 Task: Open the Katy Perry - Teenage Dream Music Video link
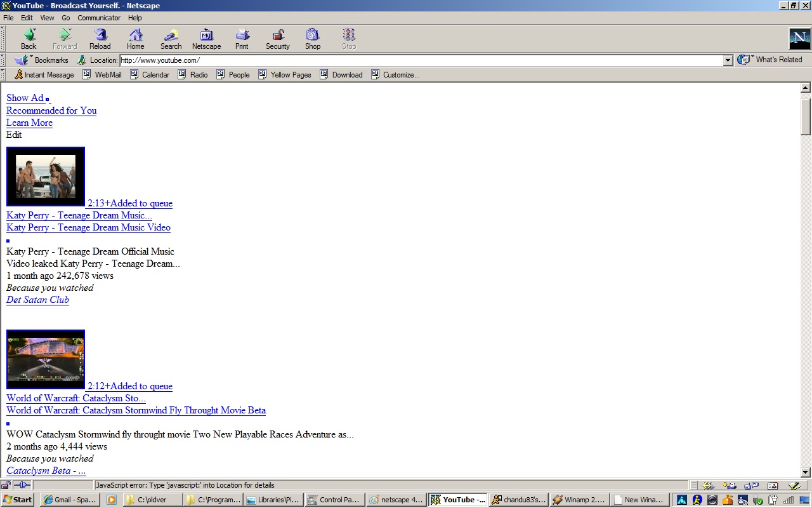coord(88,227)
